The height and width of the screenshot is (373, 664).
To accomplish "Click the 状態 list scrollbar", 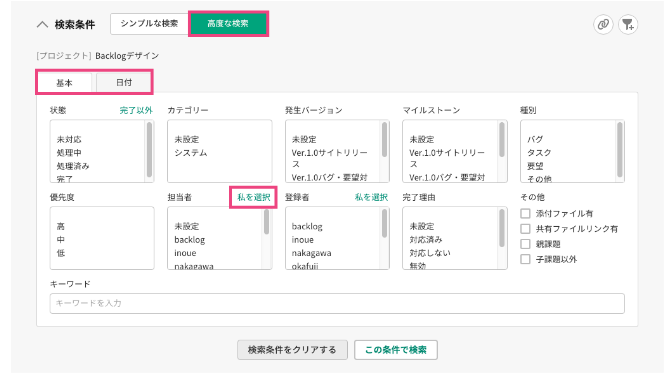I will (149, 149).
